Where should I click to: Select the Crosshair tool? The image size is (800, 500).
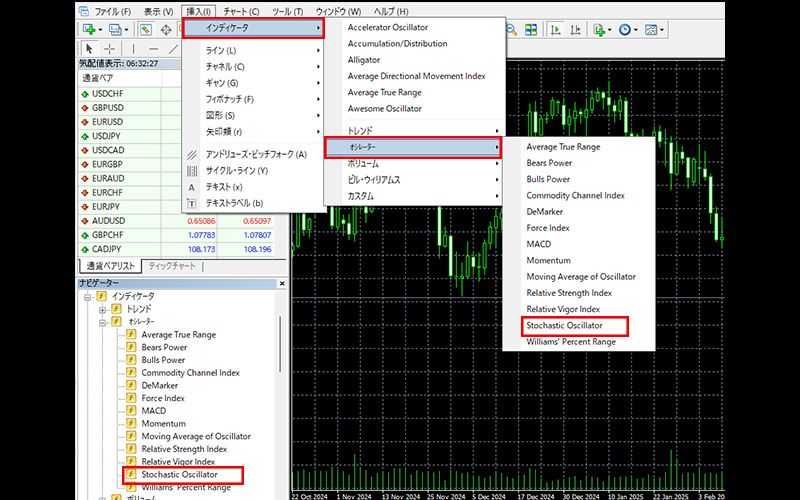pyautogui.click(x=109, y=48)
